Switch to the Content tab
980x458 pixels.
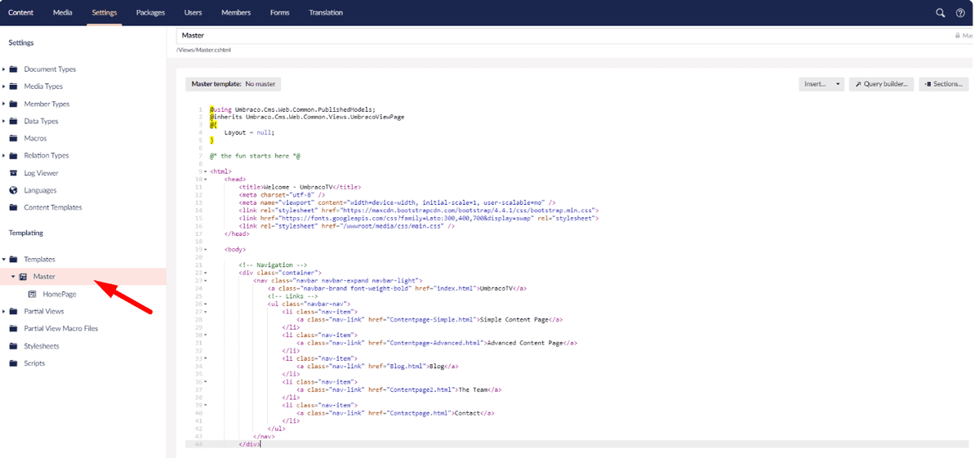tap(21, 12)
